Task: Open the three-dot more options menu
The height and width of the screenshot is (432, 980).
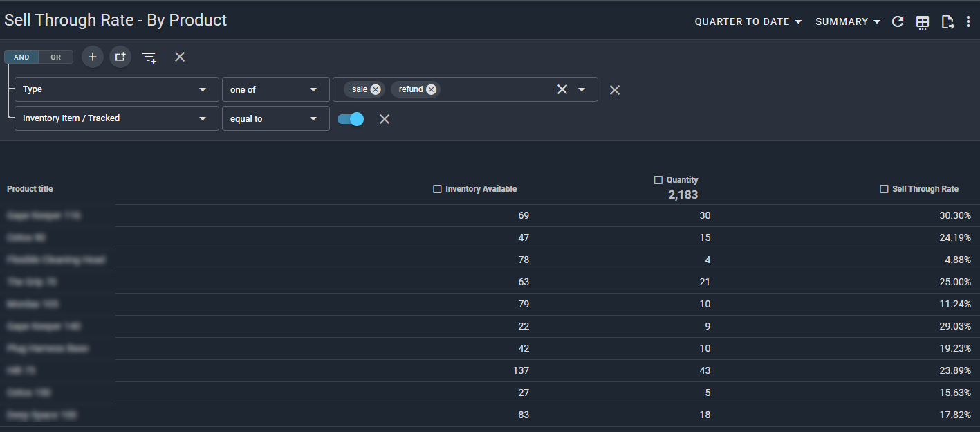Action: pos(968,22)
